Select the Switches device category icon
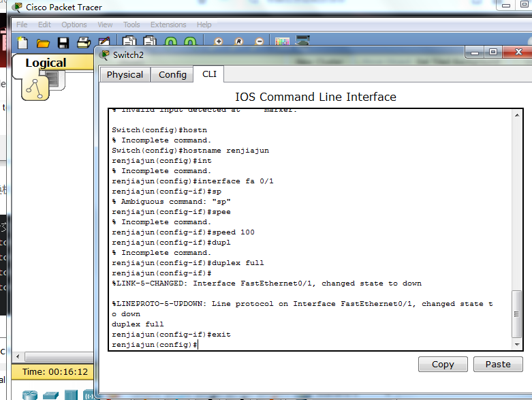This screenshot has width=532, height=400. [x=50, y=396]
